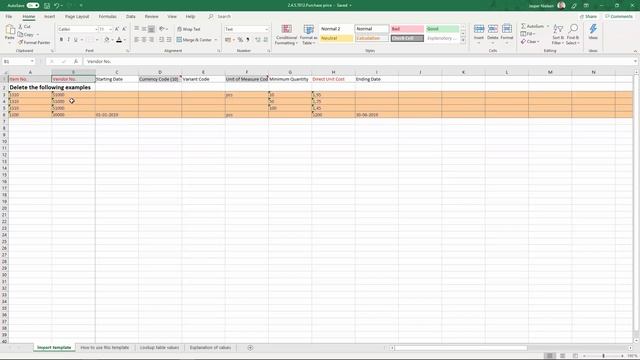Click Decrease Decimal icon
The height and width of the screenshot is (360, 640).
(x=266, y=40)
